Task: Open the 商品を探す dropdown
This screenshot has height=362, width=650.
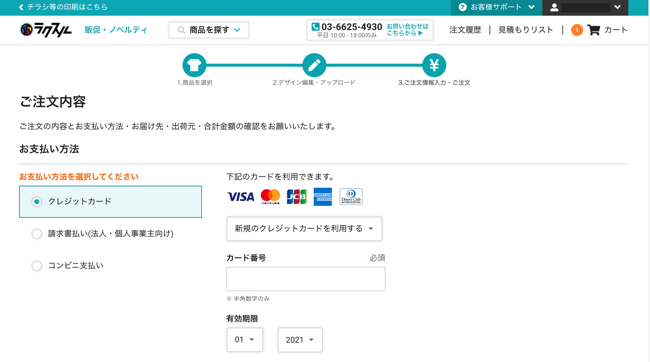Action: (x=209, y=30)
